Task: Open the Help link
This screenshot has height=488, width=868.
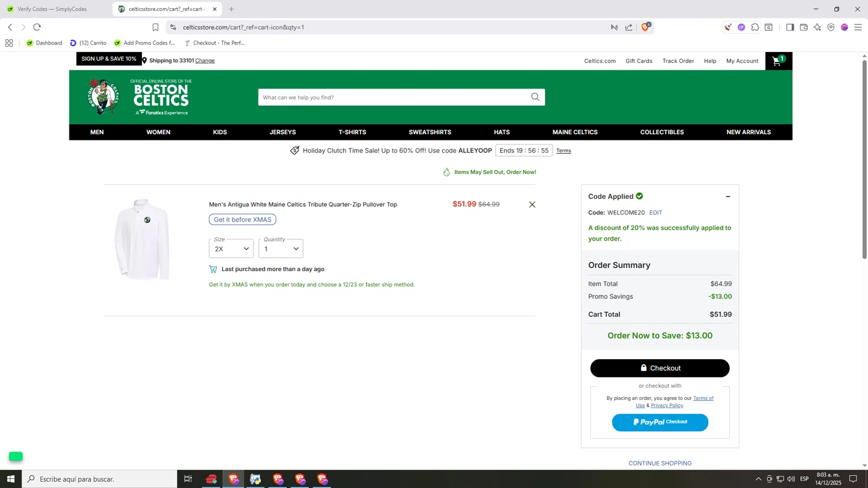Action: [x=710, y=61]
